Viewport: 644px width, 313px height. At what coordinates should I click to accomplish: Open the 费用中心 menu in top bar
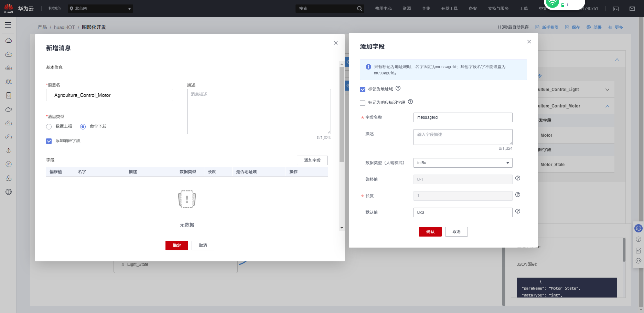click(x=383, y=9)
